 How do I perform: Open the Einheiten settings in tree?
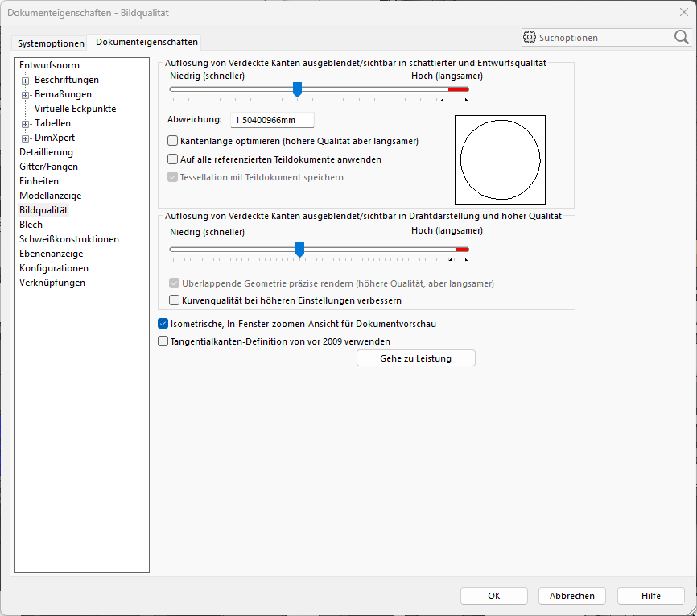(x=39, y=181)
